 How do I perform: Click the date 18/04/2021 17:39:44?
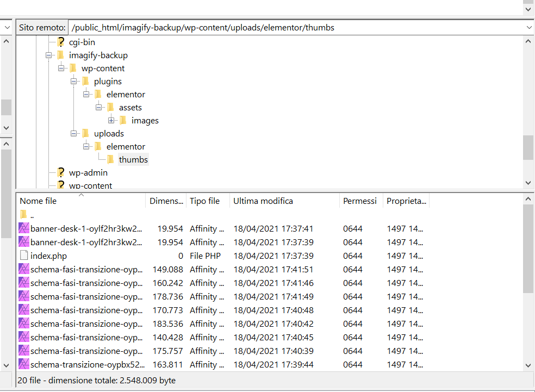pyautogui.click(x=273, y=365)
